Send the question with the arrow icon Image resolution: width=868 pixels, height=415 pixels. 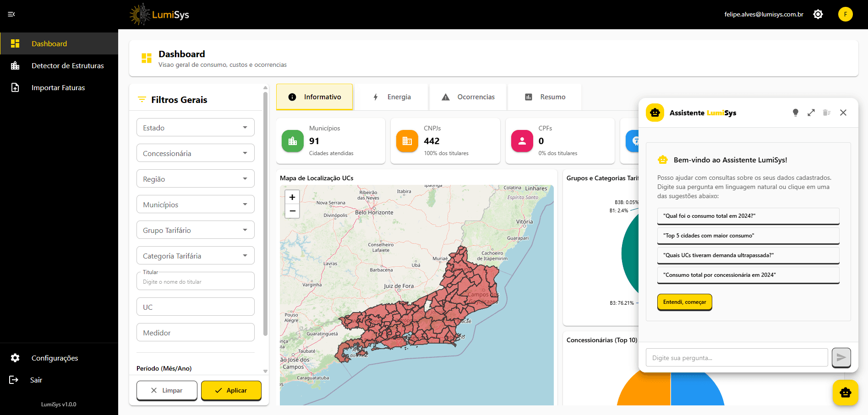pyautogui.click(x=841, y=357)
